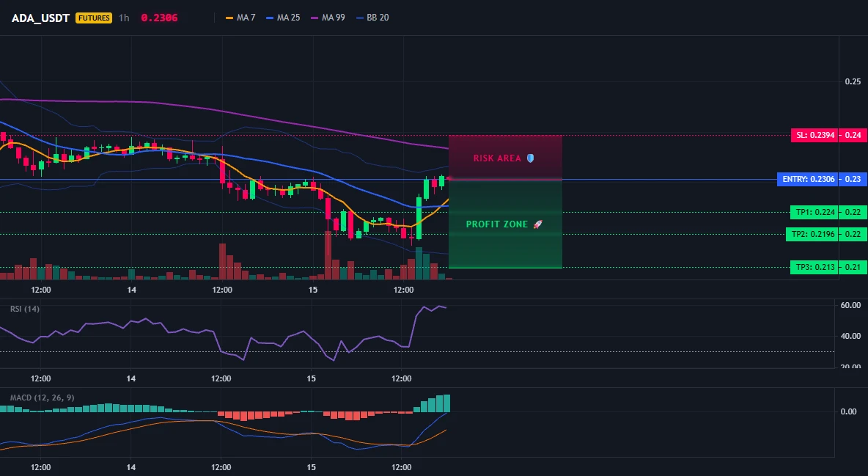Screen dimensions: 868x476
Task: Click the red SL: 0.2394 price label
Action: tap(814, 135)
